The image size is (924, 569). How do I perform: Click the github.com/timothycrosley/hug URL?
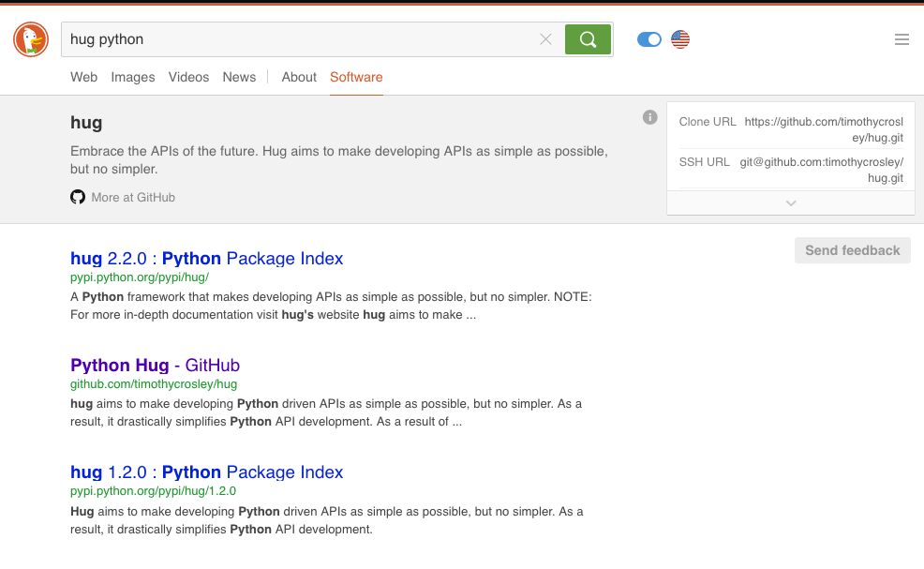154,384
